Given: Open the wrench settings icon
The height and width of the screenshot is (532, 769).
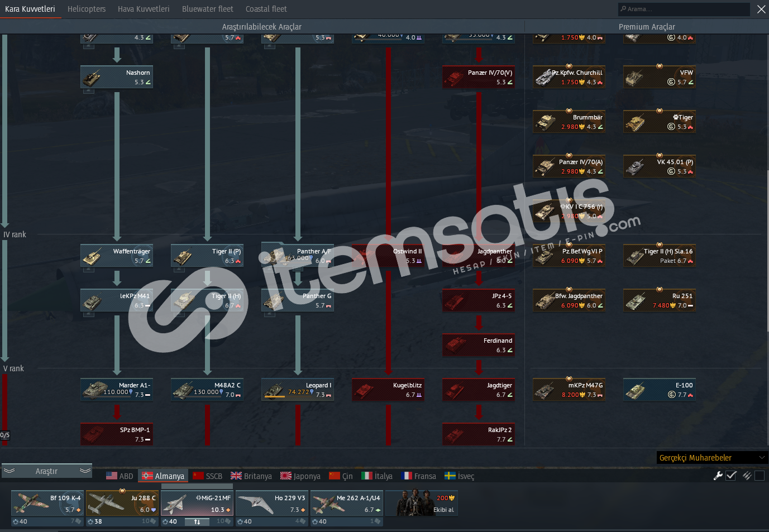Looking at the screenshot, I should click(718, 476).
